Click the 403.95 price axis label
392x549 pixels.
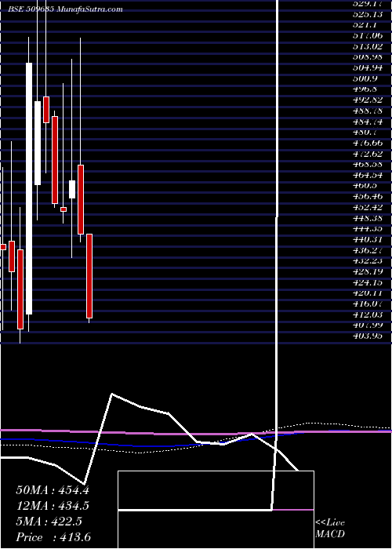click(x=367, y=336)
